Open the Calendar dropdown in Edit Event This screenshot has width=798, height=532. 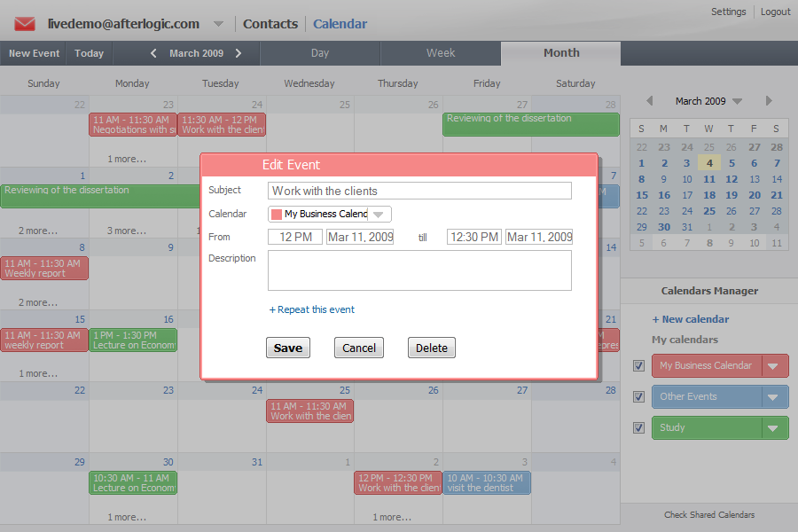click(379, 215)
